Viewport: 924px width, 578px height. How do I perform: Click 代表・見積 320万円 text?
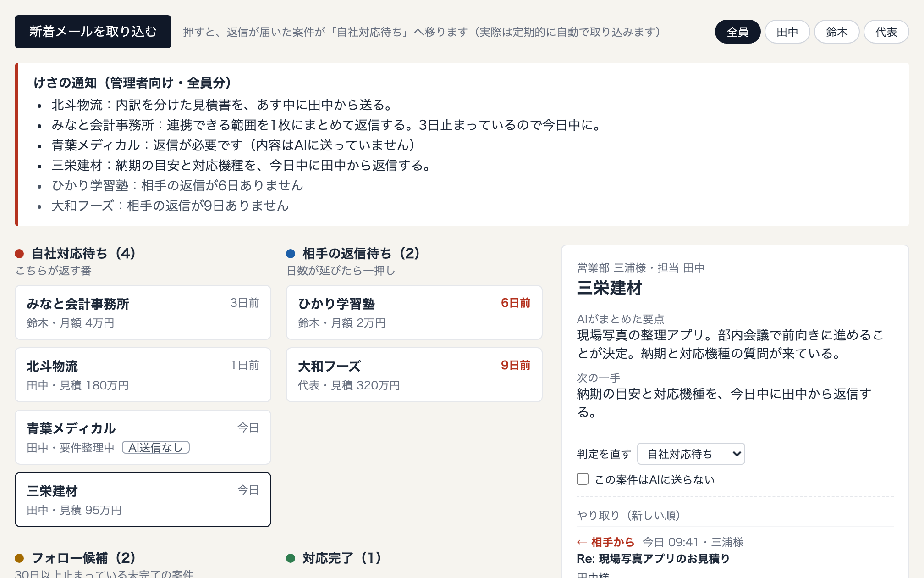[x=349, y=385]
